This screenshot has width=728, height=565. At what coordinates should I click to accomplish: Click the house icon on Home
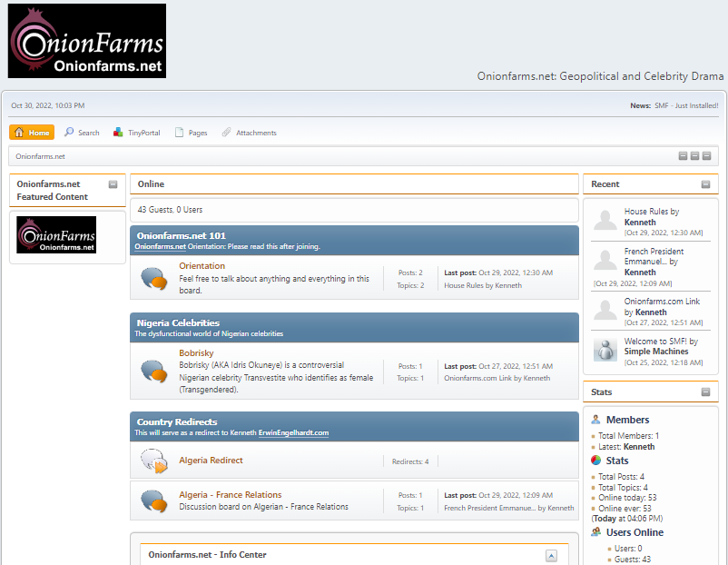(19, 133)
